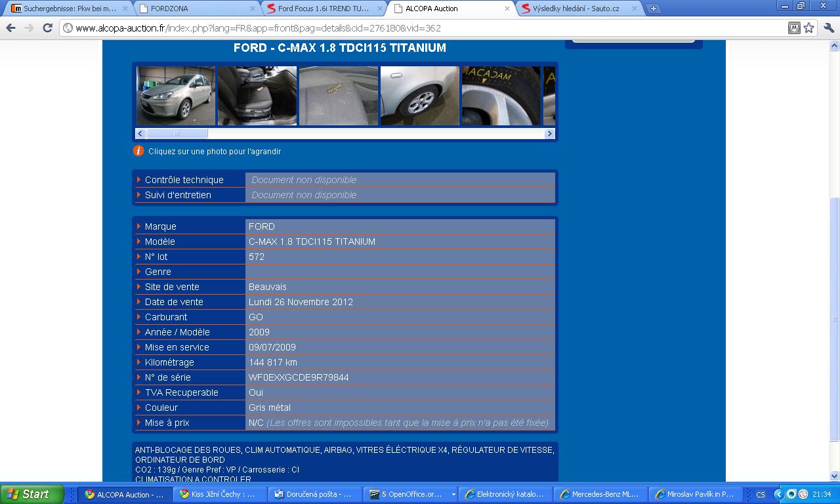Open the front view car thumbnail
The image size is (840, 504).
[176, 95]
